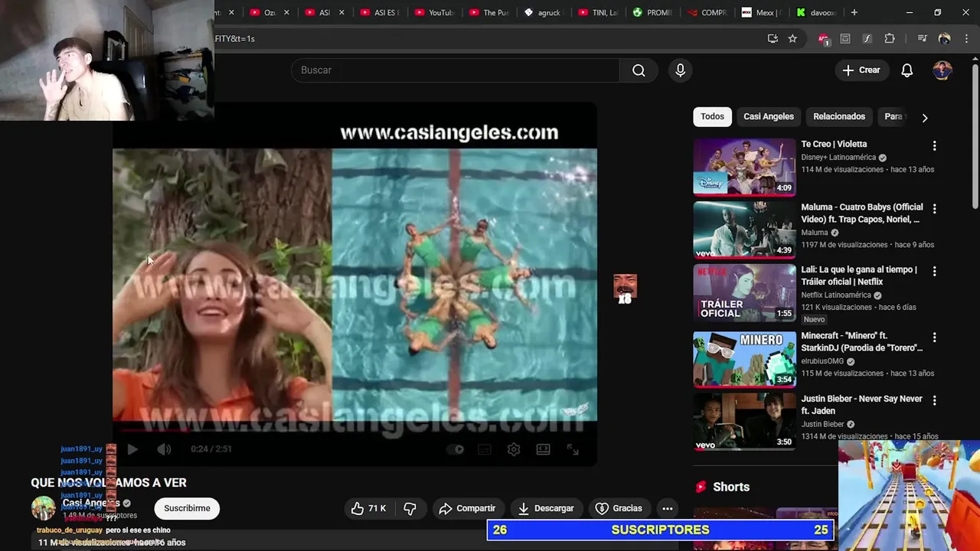Image resolution: width=980 pixels, height=551 pixels.
Task: Open options for Minecraft Minero video
Action: pyautogui.click(x=934, y=337)
